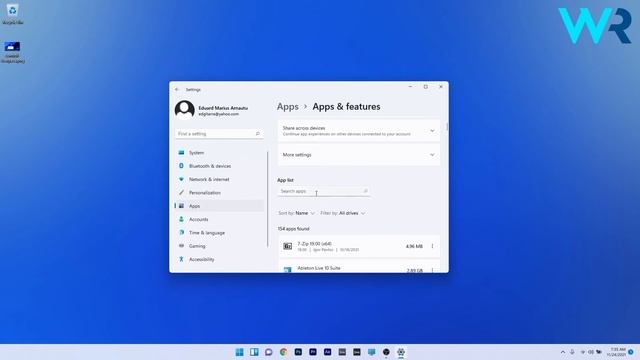Go back with the Settings back arrow
This screenshot has width=640, height=360.
tap(177, 89)
